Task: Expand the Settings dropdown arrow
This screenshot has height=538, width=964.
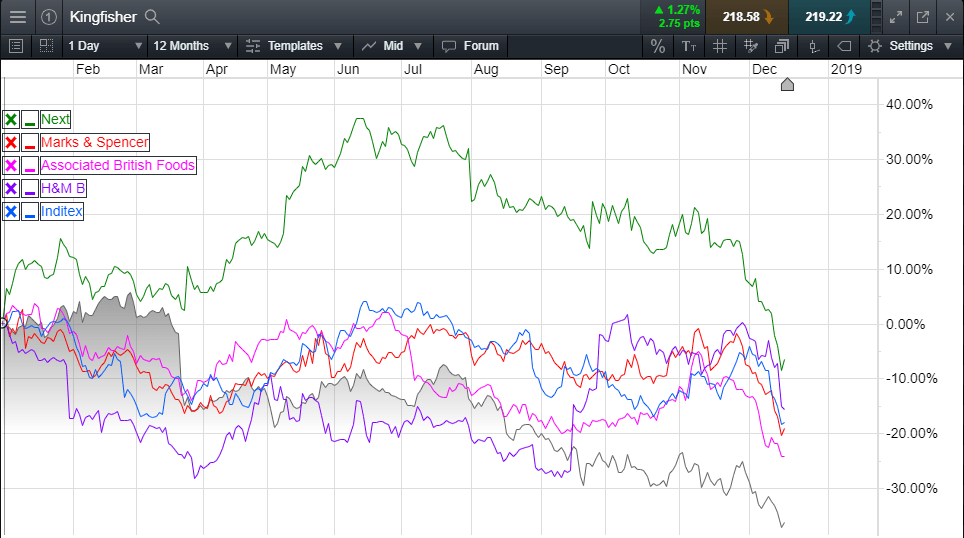Action: [947, 46]
